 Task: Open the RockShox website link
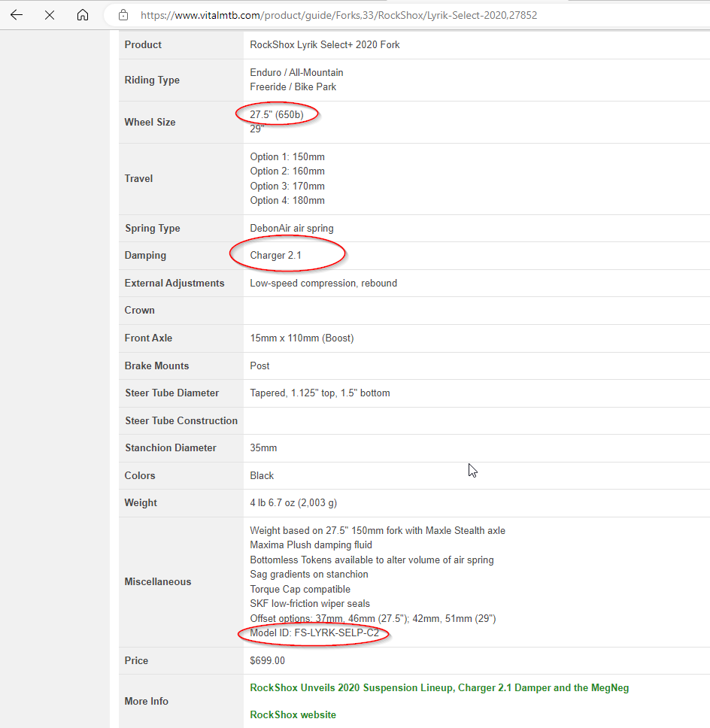click(293, 714)
